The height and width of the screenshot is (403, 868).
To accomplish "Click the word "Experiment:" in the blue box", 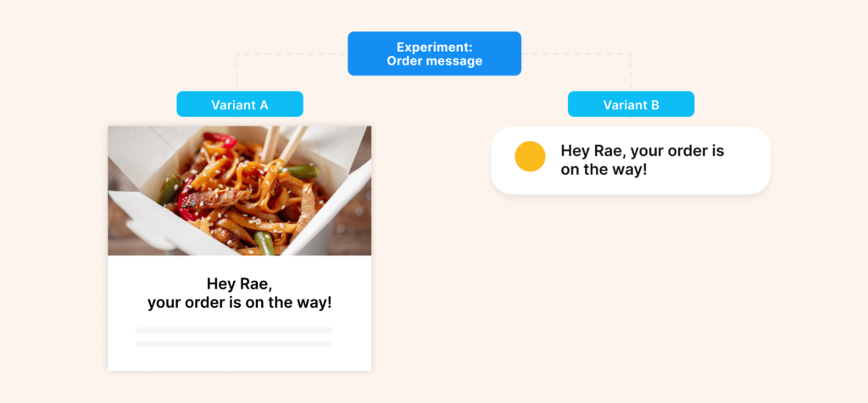I will tap(434, 47).
